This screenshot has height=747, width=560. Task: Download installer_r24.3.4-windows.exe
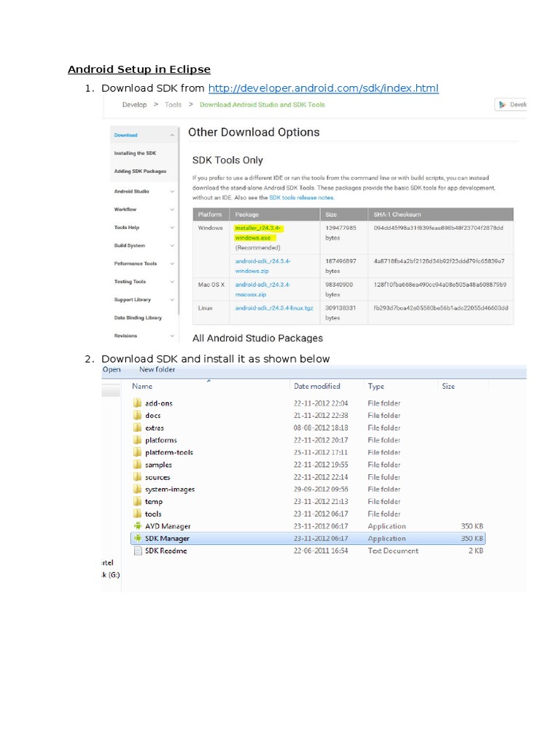click(x=257, y=233)
